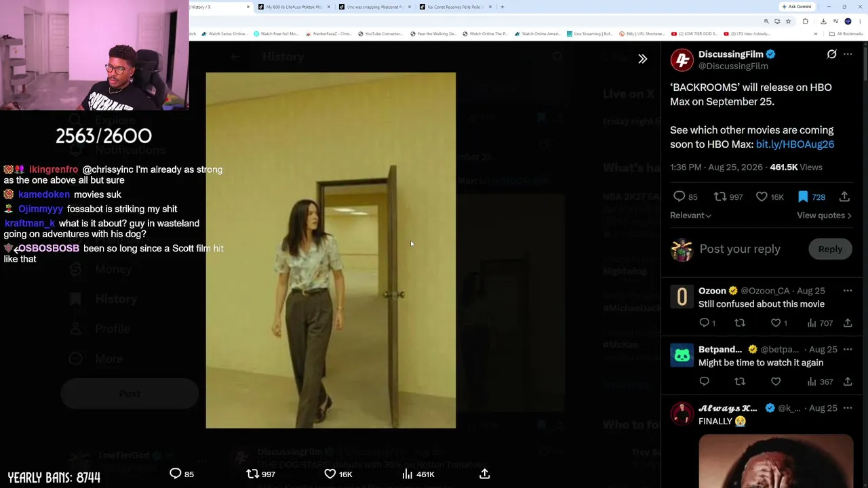Open more options on Betpanda's reply

point(848,349)
